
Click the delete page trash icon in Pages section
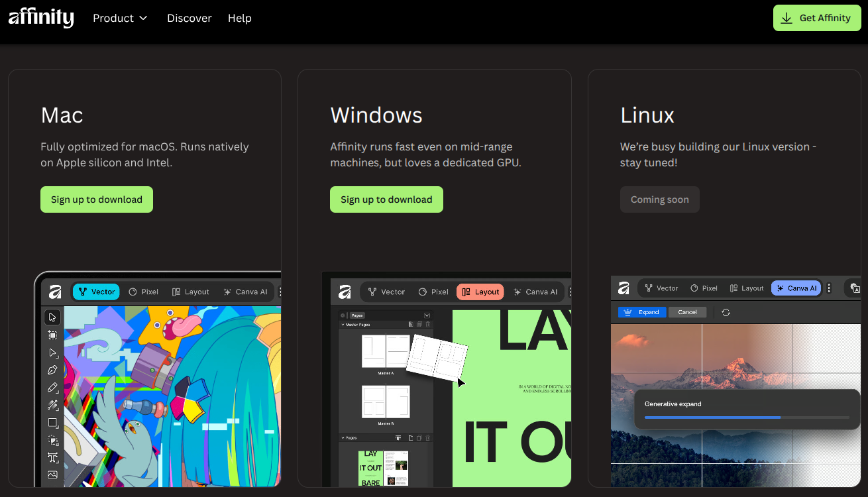click(428, 438)
